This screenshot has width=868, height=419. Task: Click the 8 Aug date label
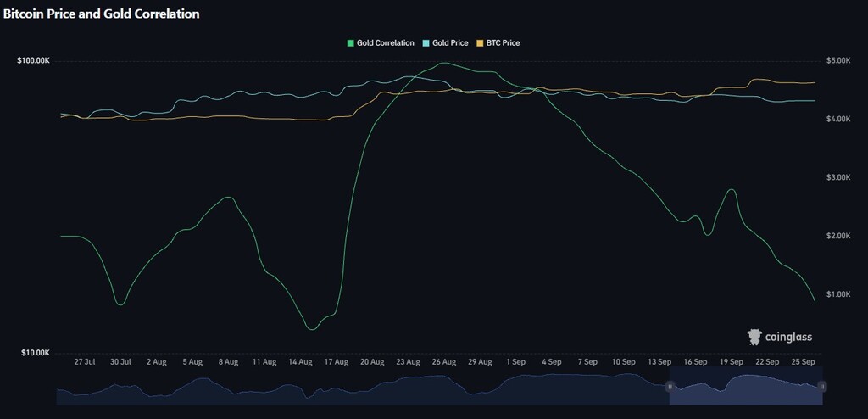click(228, 362)
